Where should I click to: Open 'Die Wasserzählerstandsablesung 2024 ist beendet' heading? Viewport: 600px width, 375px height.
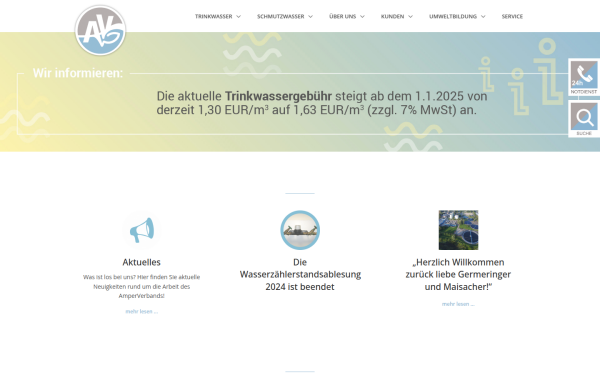coord(300,274)
